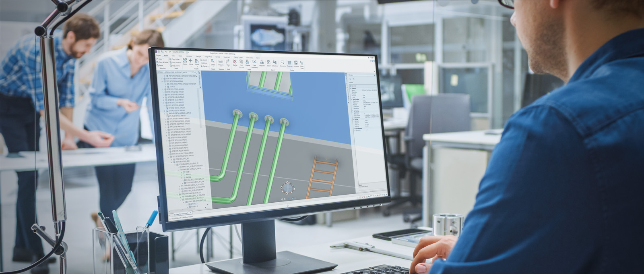Screen dimensions: 644x274
Task: Select the Move tool
Action: tap(191, 62)
